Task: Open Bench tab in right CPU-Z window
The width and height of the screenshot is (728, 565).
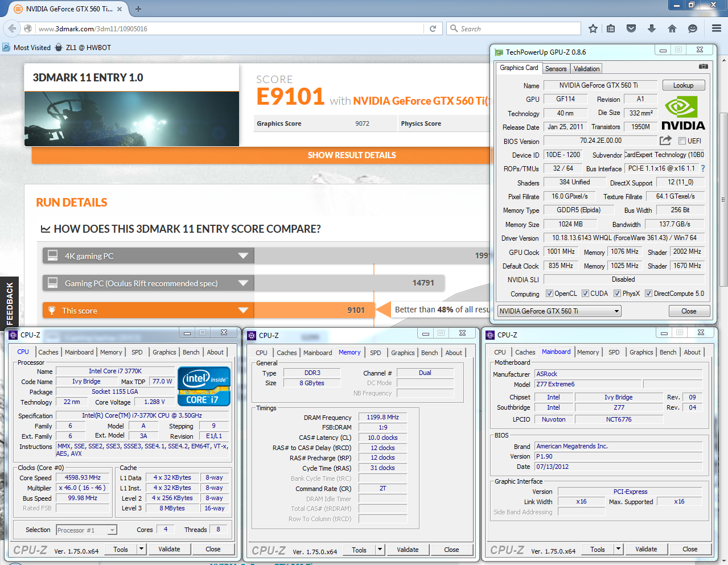Action: coord(668,352)
